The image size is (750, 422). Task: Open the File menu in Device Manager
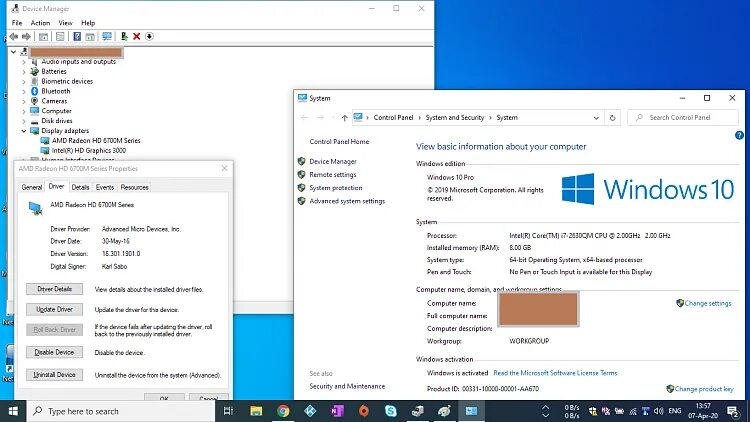pos(17,22)
